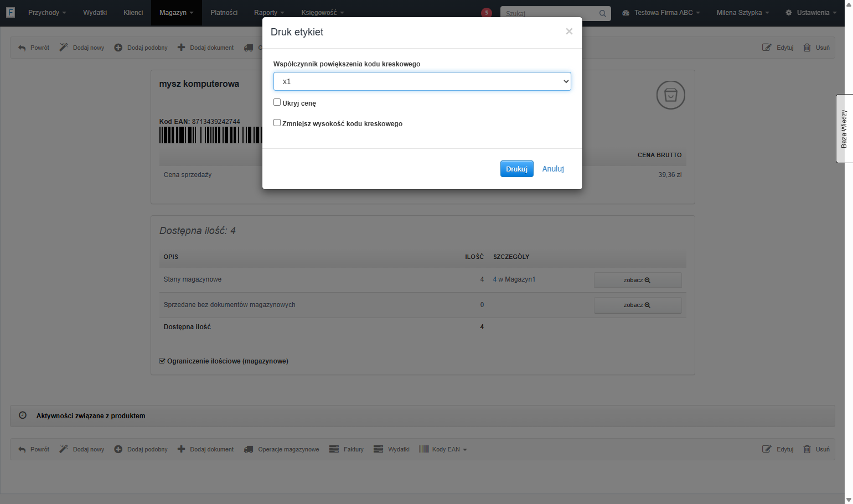The image size is (853, 504).
Task: Click the Anuluj link
Action: coord(553,169)
